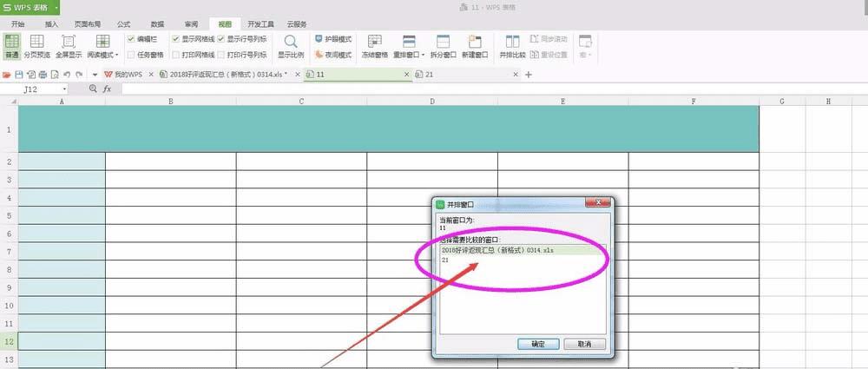
Task: Click the save icon in quick access bar
Action: 19,75
